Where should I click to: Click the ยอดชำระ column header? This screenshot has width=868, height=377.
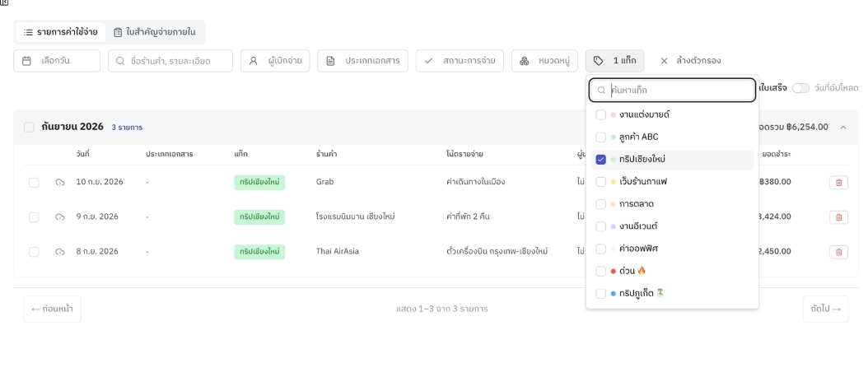point(777,154)
